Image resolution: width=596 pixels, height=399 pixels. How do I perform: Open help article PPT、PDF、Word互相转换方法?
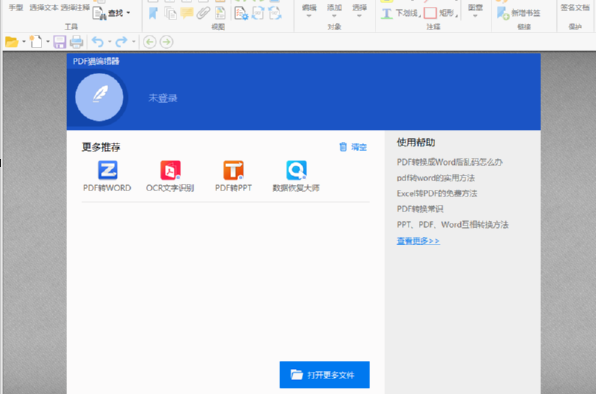[x=452, y=225]
